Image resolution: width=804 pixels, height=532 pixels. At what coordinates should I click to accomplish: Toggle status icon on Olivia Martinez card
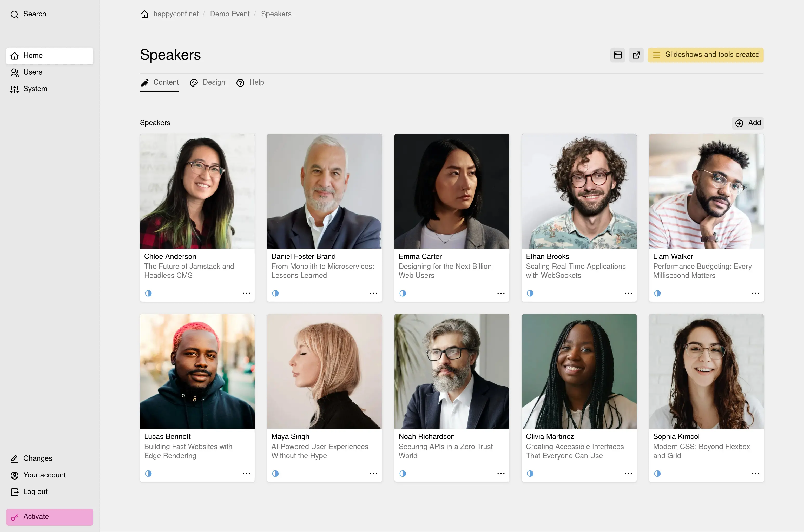point(530,473)
